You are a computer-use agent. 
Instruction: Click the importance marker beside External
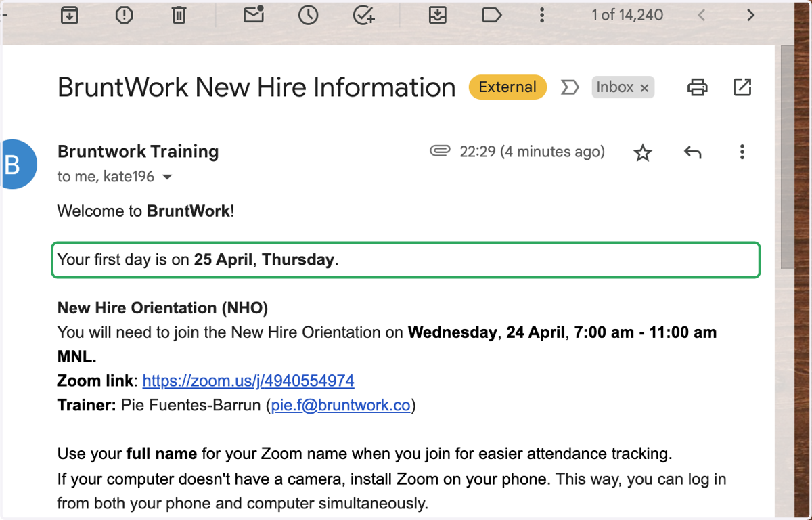[x=570, y=87]
